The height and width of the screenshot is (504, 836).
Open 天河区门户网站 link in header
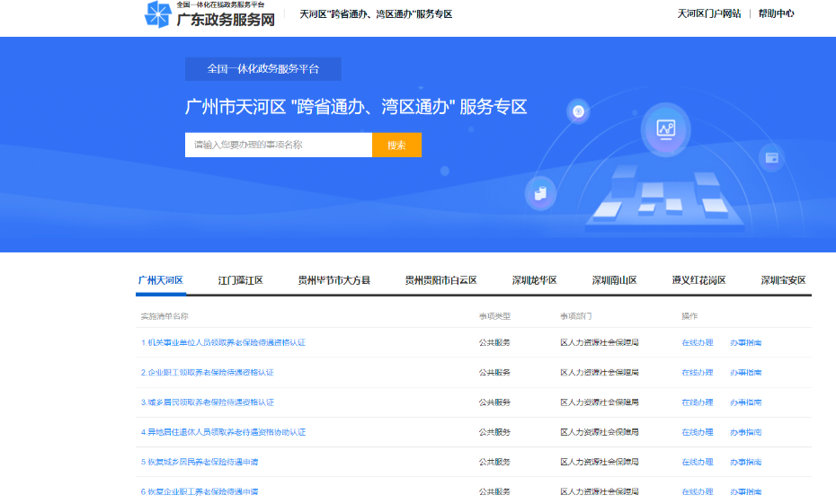point(708,13)
